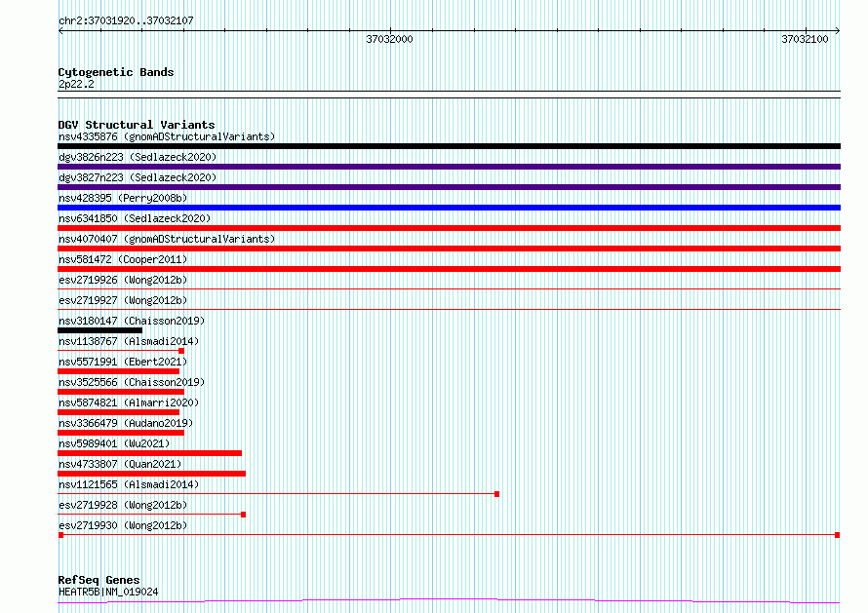
Task: Click the 37032100 ruler position label
Action: [x=805, y=39]
